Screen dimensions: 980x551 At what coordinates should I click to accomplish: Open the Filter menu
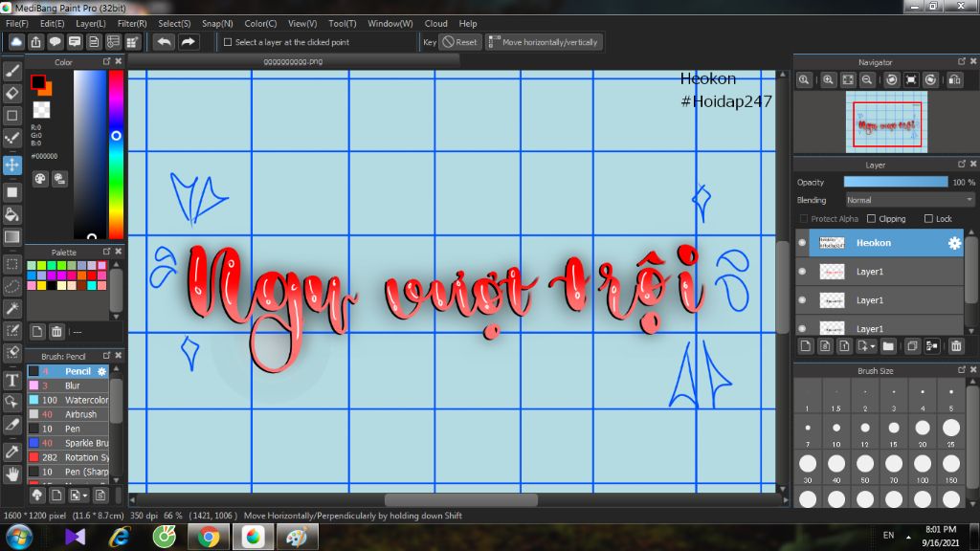(x=132, y=23)
